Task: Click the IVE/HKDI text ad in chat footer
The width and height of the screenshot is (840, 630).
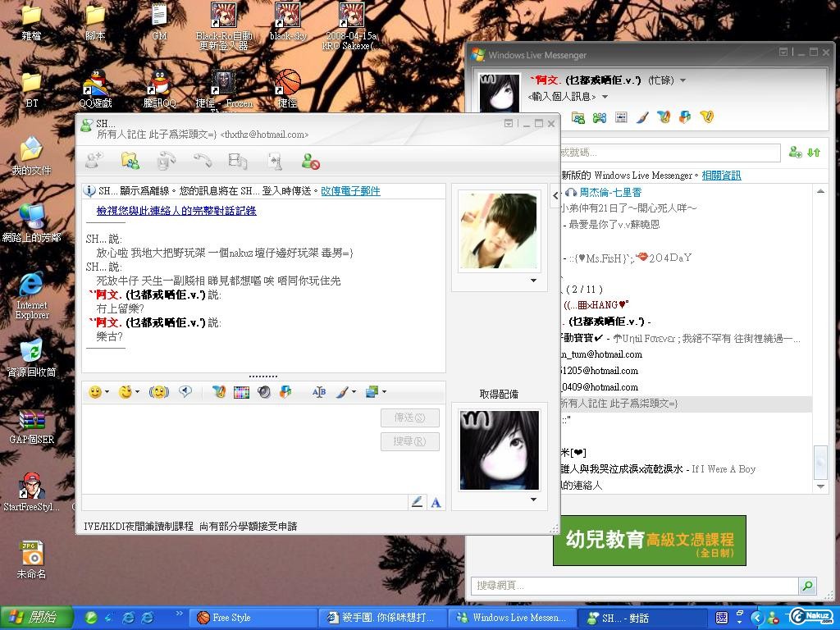Action: click(190, 526)
